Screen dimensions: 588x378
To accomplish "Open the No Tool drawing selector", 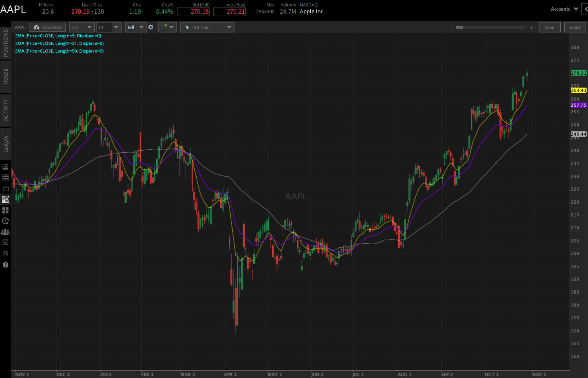I will (207, 27).
